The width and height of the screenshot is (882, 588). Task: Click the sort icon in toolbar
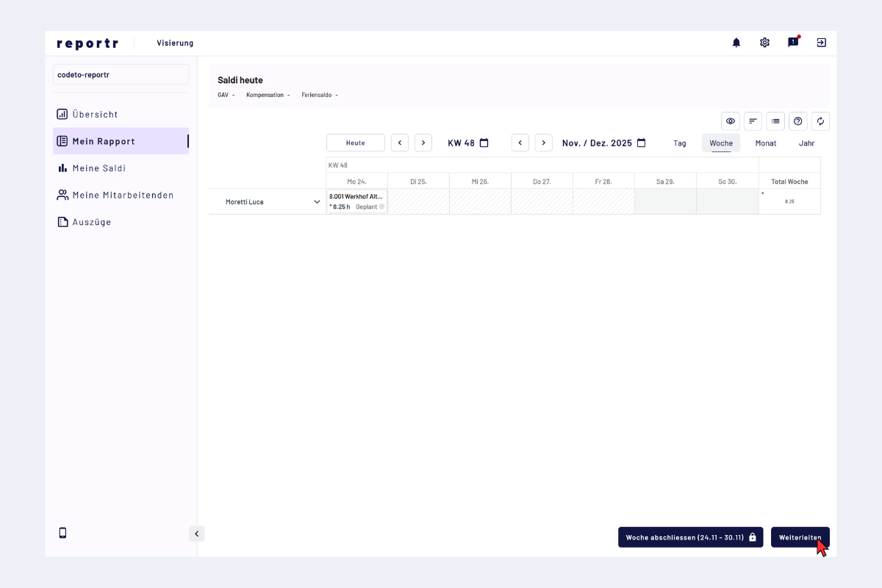click(x=753, y=121)
